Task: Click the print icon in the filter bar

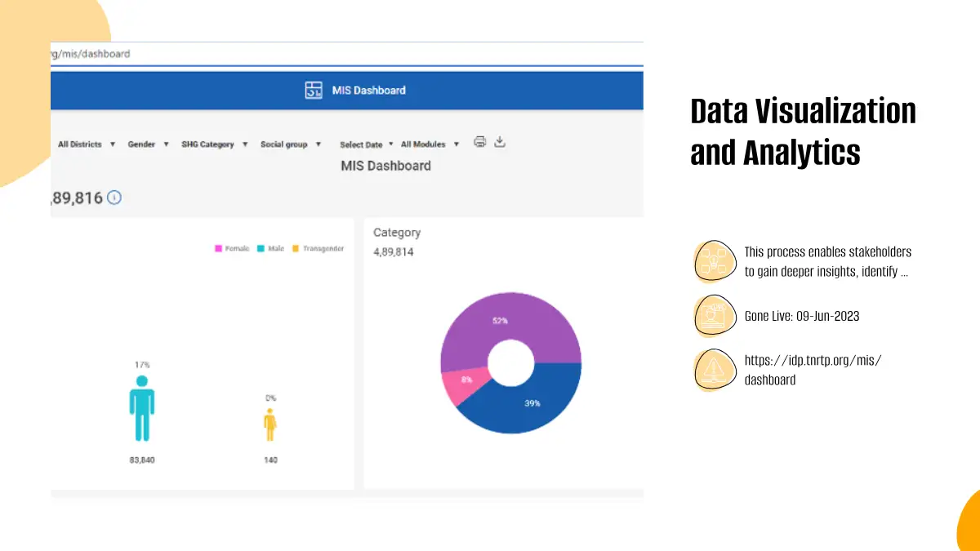Action: (480, 142)
